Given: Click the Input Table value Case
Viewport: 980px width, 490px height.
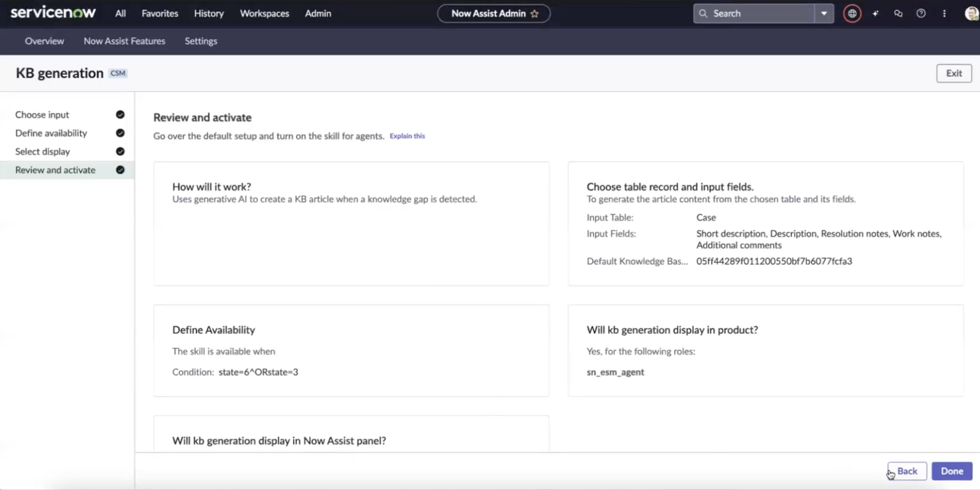Looking at the screenshot, I should [706, 217].
